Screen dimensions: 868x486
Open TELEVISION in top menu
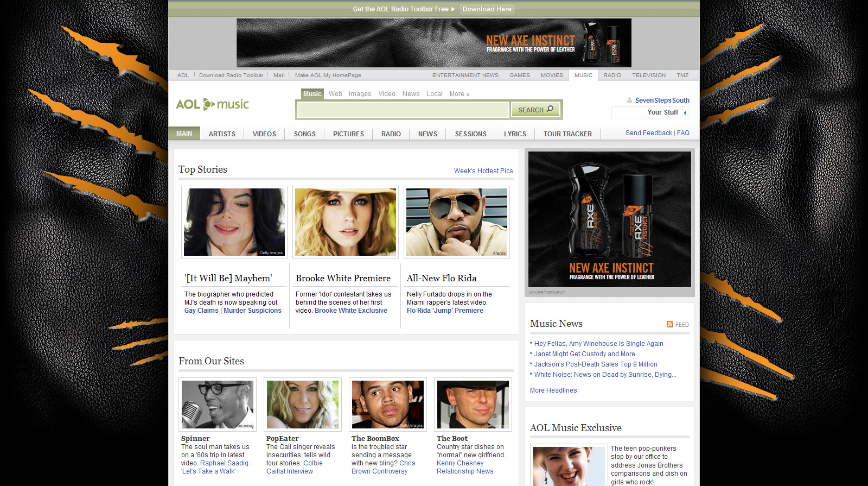point(649,75)
